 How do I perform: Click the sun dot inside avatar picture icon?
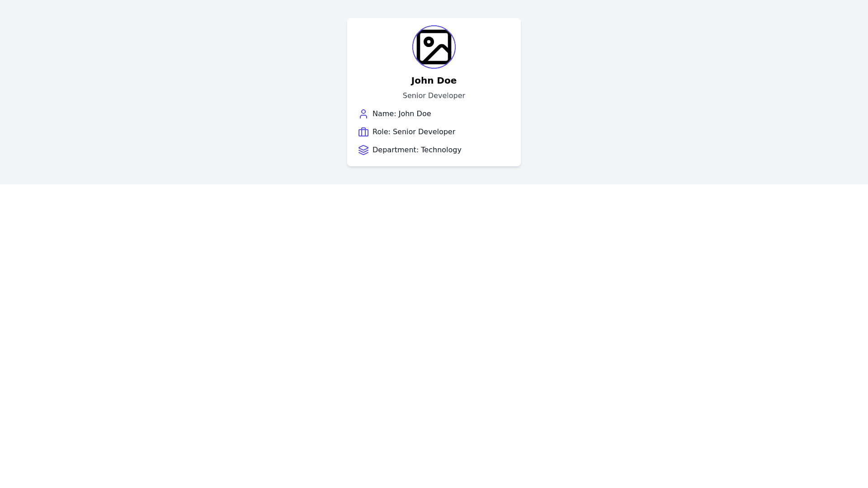click(429, 42)
